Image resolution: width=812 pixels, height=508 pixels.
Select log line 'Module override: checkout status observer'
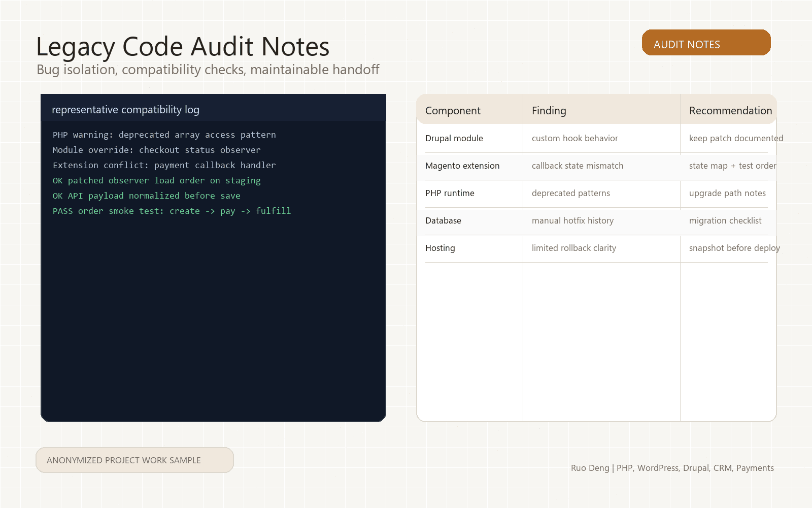click(157, 150)
